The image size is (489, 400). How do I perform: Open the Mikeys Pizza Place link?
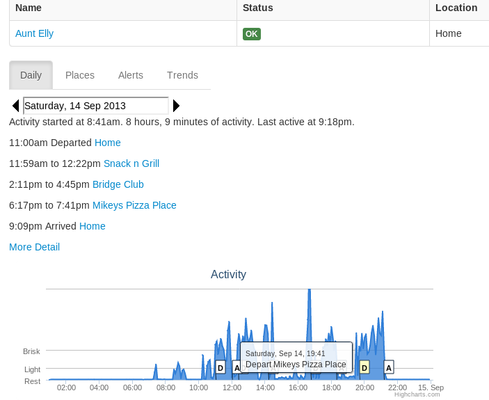point(134,205)
